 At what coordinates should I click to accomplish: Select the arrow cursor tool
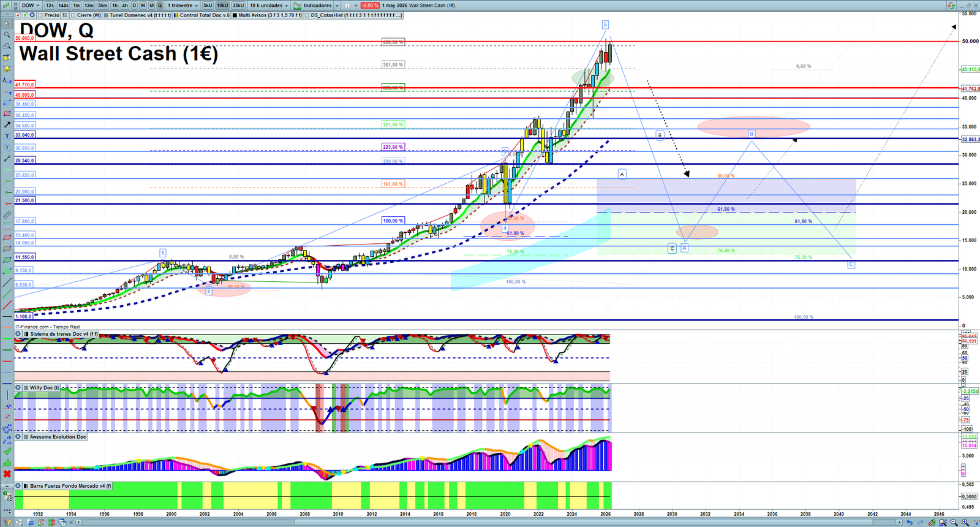(7, 23)
